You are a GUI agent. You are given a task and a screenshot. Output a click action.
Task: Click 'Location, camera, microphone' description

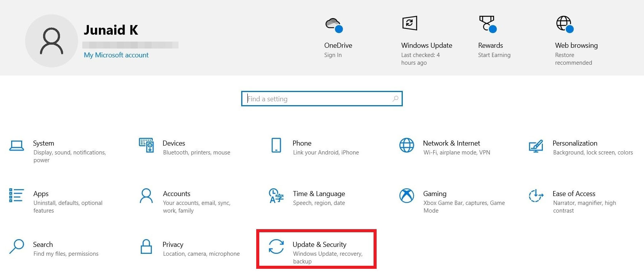(201, 254)
